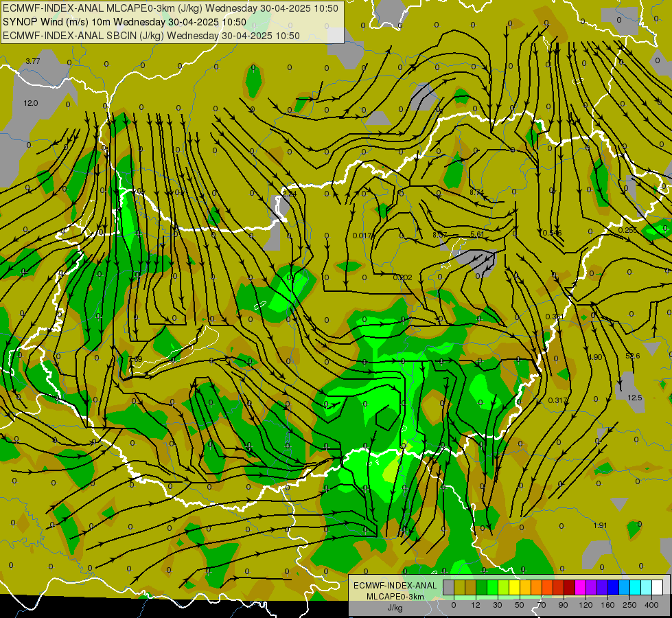Click the map value '4.90'
The image size is (672, 618).
click(595, 357)
